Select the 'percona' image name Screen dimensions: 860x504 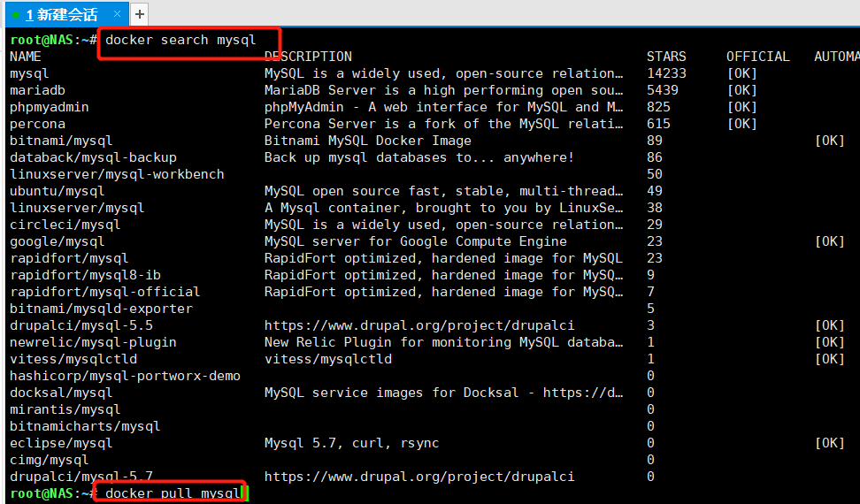point(37,124)
